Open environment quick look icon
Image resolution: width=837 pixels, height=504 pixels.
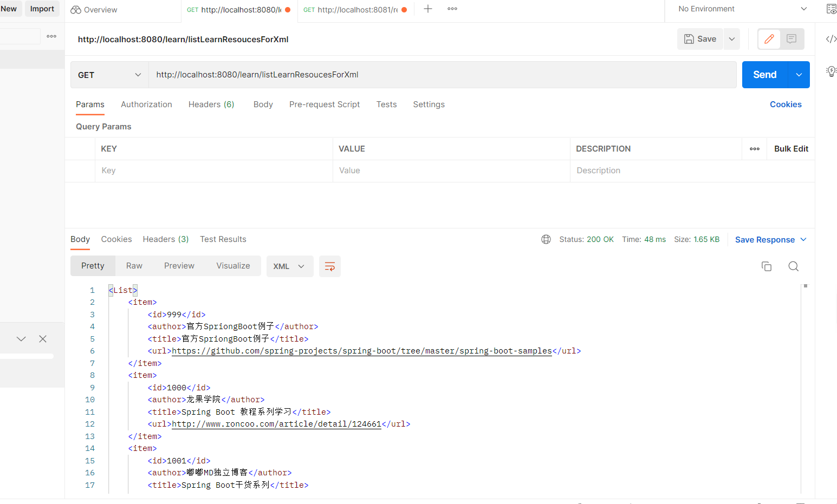832,9
